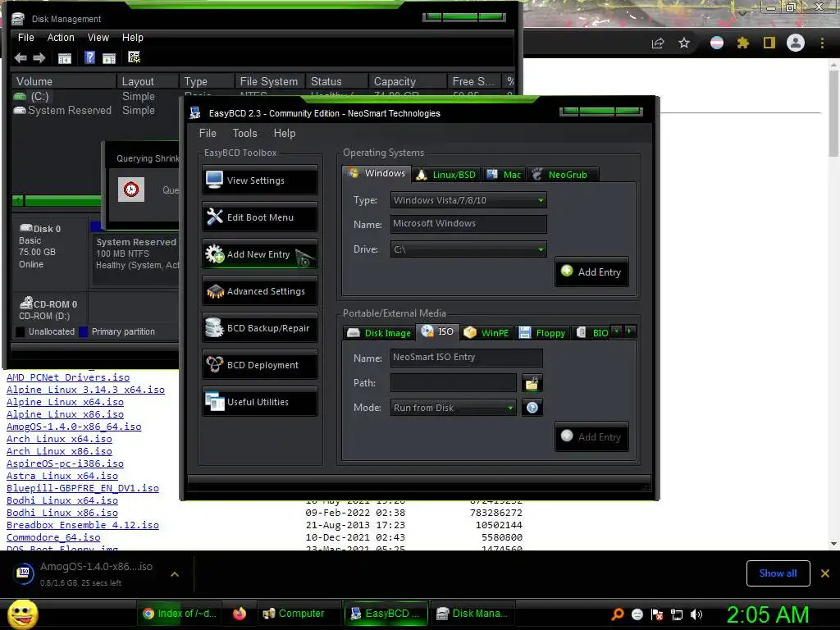Viewport: 840px width, 630px height.
Task: Click the Capacity column header in Disk Management
Action: point(407,81)
